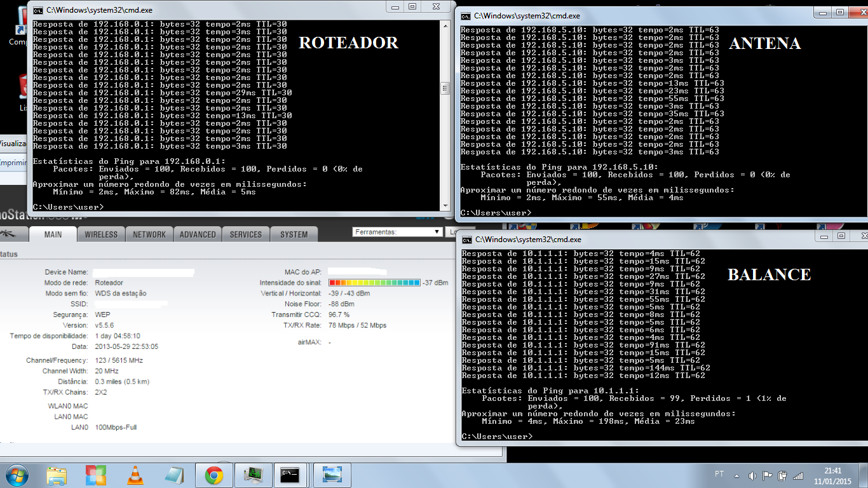The width and height of the screenshot is (868, 488).
Task: Select the SERVICES tab
Action: point(246,234)
